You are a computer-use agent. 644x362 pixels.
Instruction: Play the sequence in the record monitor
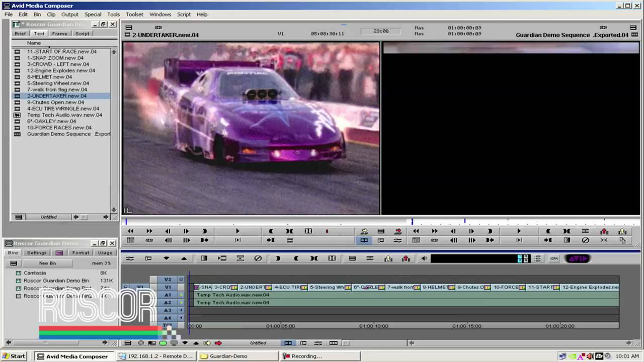pyautogui.click(x=519, y=231)
